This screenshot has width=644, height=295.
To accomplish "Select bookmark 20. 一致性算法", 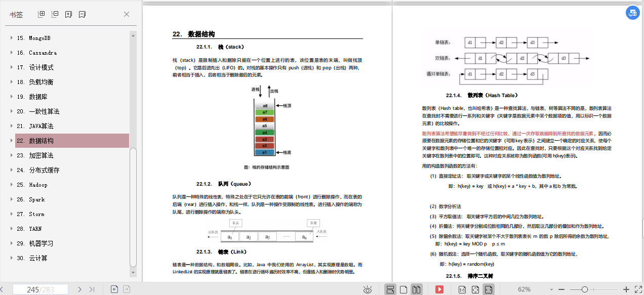I will (38, 111).
